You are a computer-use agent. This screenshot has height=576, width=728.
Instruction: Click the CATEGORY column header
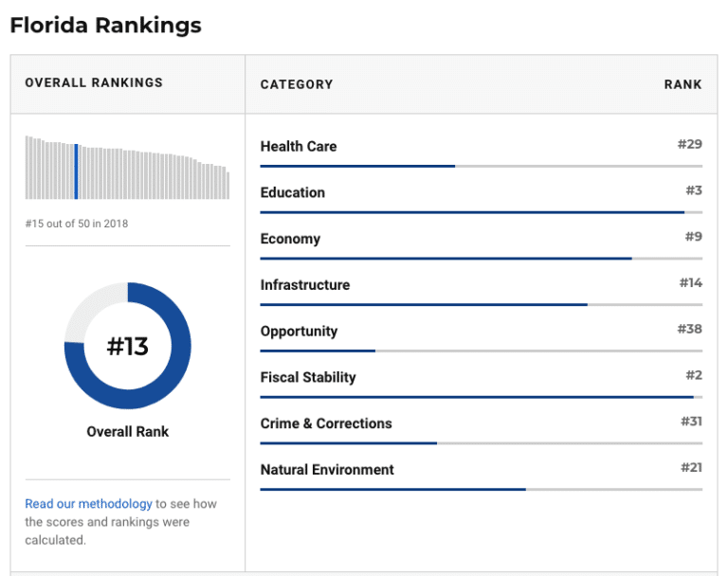click(297, 84)
